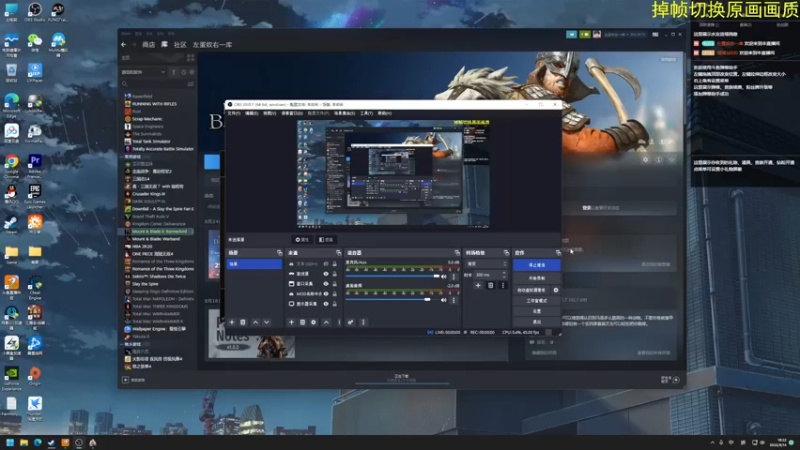Pop out the Scenes dock
Viewport: 800px width, 450px height.
(279, 253)
